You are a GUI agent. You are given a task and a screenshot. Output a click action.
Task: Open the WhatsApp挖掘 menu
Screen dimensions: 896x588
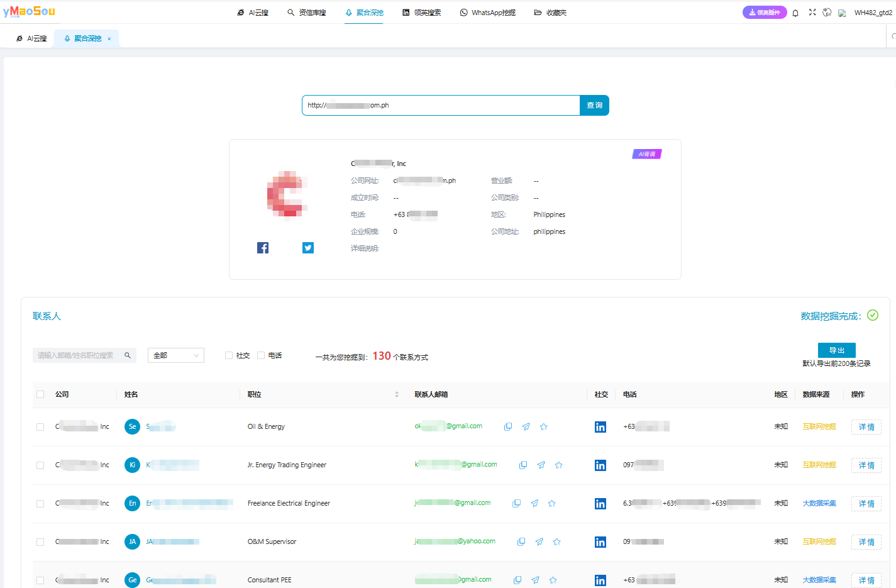(488, 13)
